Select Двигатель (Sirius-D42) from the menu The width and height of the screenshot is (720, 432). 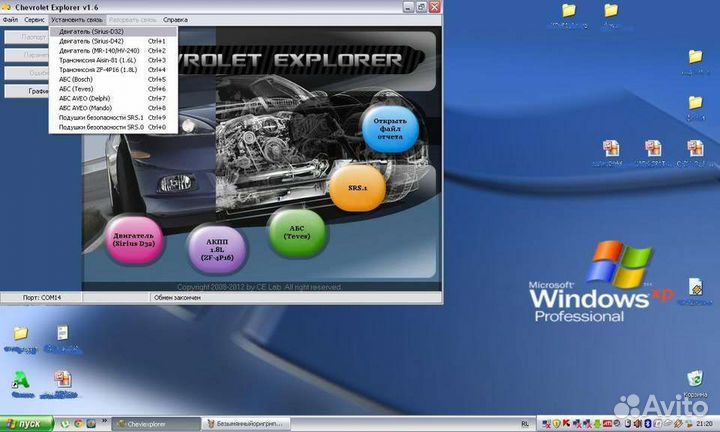89,41
